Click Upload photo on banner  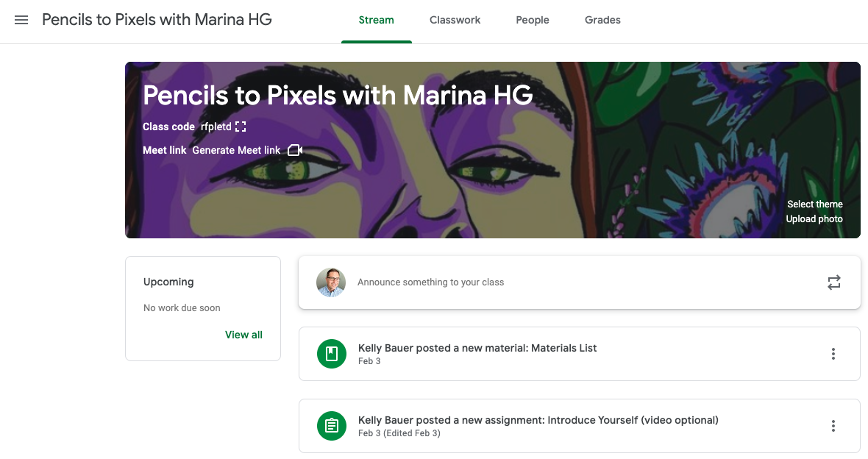(x=814, y=218)
